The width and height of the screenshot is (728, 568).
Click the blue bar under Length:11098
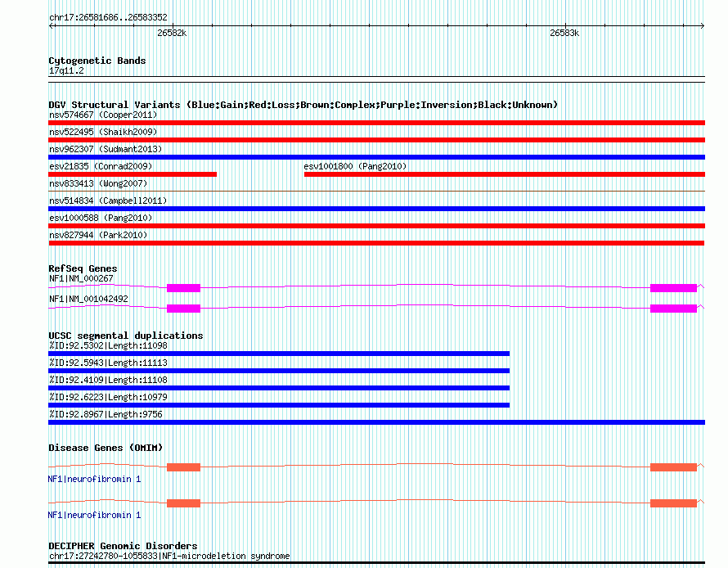[x=279, y=354]
